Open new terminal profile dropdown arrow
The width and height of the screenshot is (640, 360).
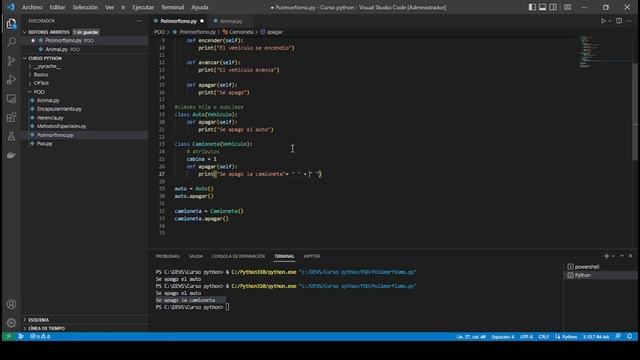click(613, 256)
